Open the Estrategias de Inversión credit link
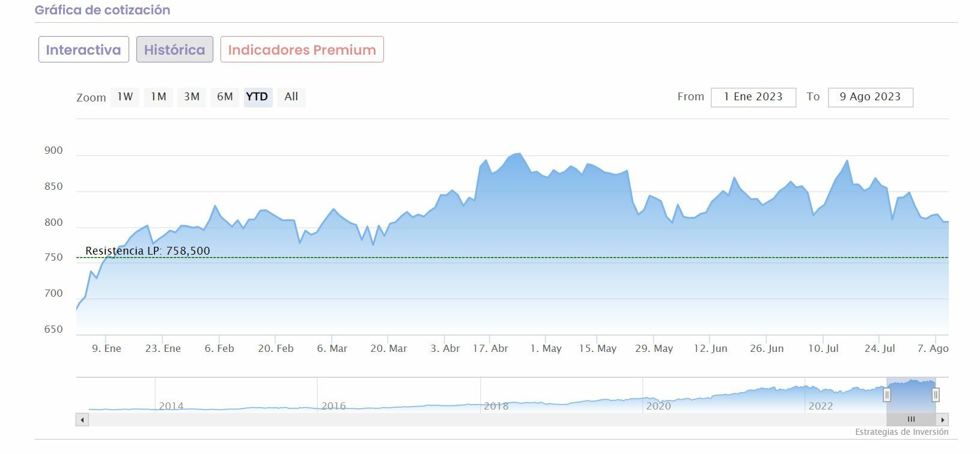 [901, 432]
